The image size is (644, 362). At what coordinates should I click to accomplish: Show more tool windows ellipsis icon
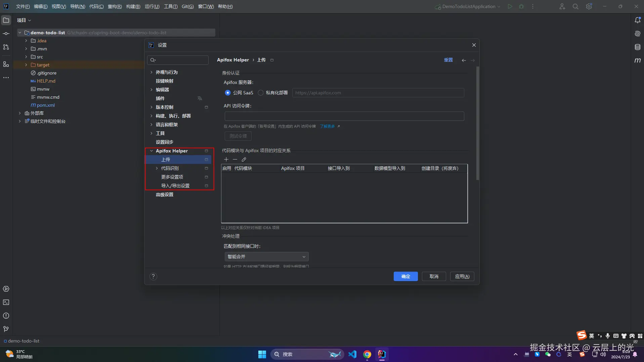[x=6, y=78]
